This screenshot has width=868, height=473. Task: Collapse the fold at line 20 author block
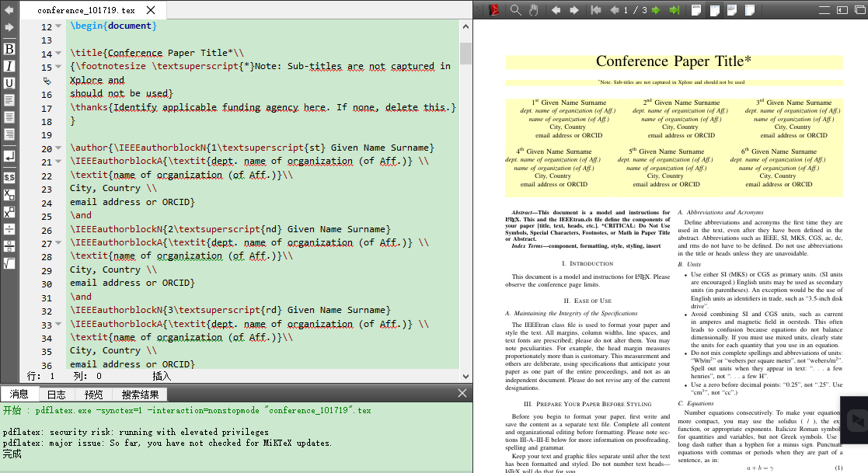point(58,148)
